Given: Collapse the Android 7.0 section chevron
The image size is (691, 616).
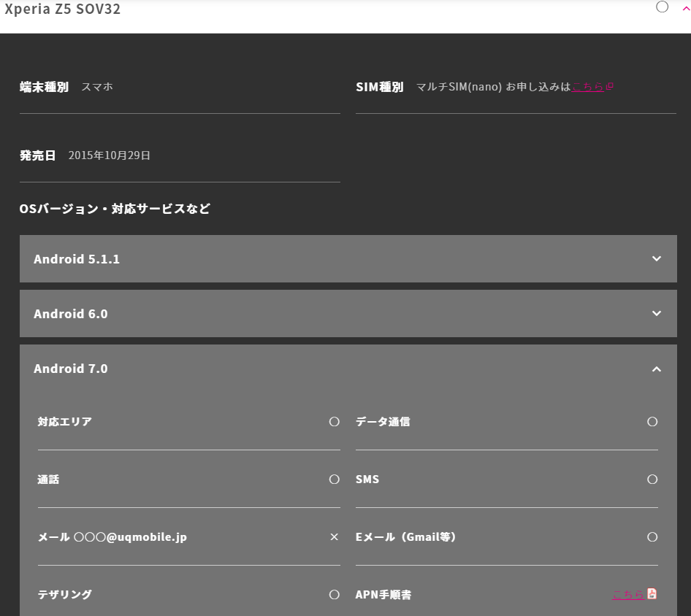Looking at the screenshot, I should tap(656, 369).
